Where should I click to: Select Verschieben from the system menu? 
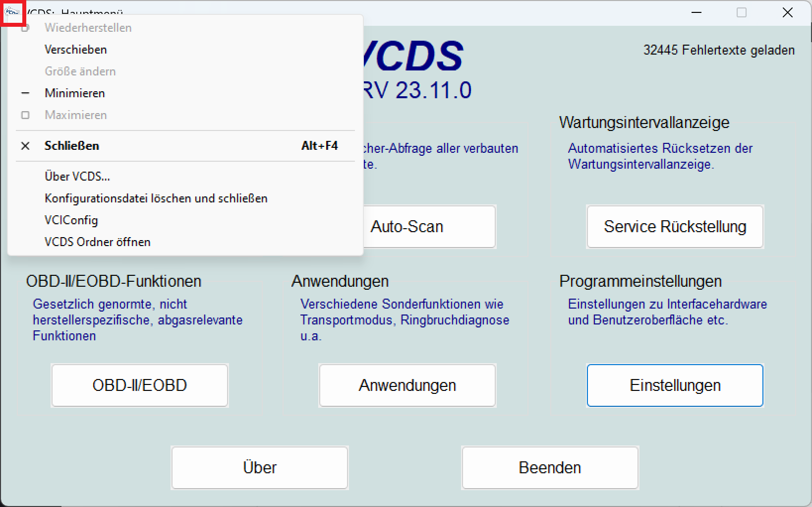[x=185, y=50]
